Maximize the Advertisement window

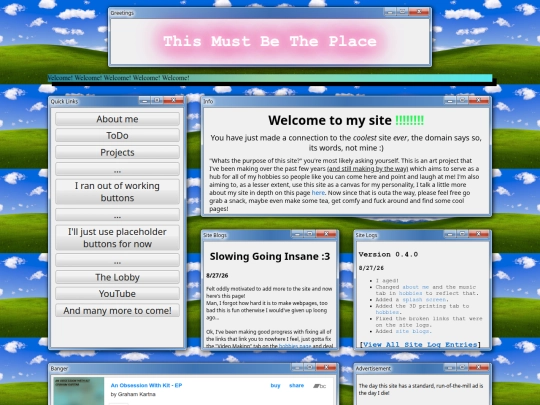pos(462,367)
